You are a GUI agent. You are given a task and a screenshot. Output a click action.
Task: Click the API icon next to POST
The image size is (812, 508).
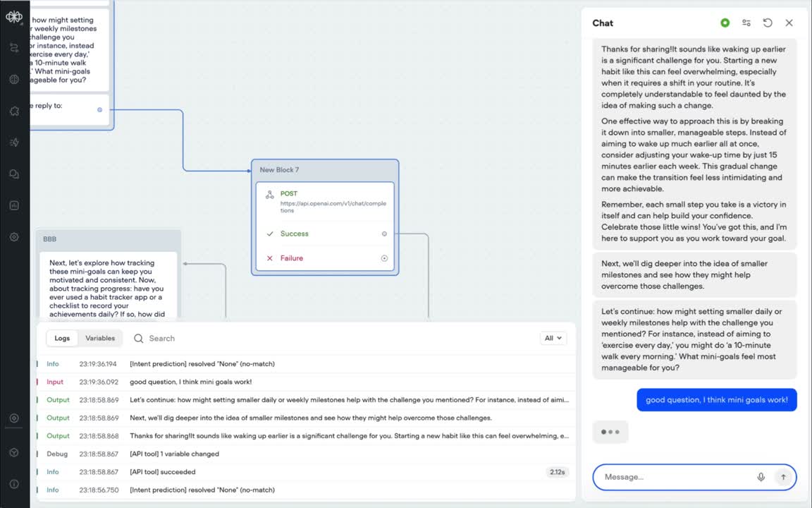coord(270,195)
